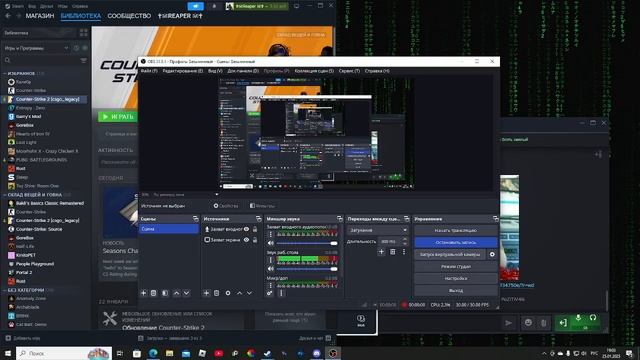Enable 'Режим студии' in OBS controls
The height and width of the screenshot is (360, 640).
click(456, 267)
